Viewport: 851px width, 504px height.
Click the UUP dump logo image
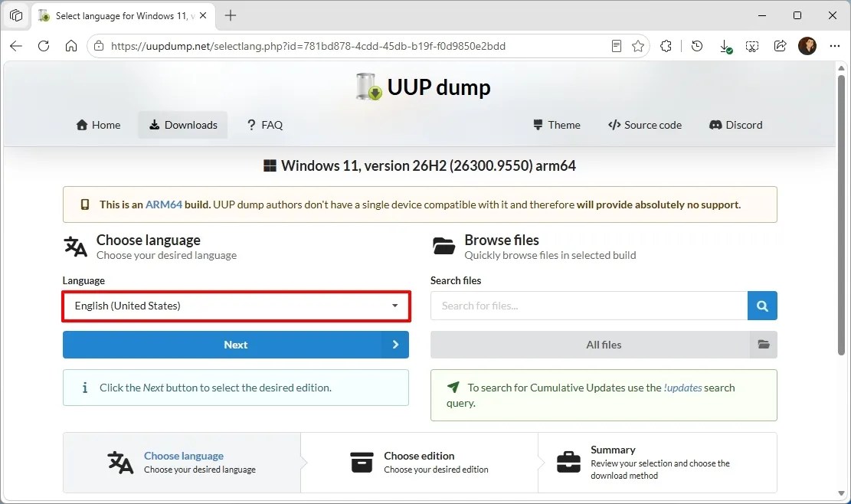point(369,87)
